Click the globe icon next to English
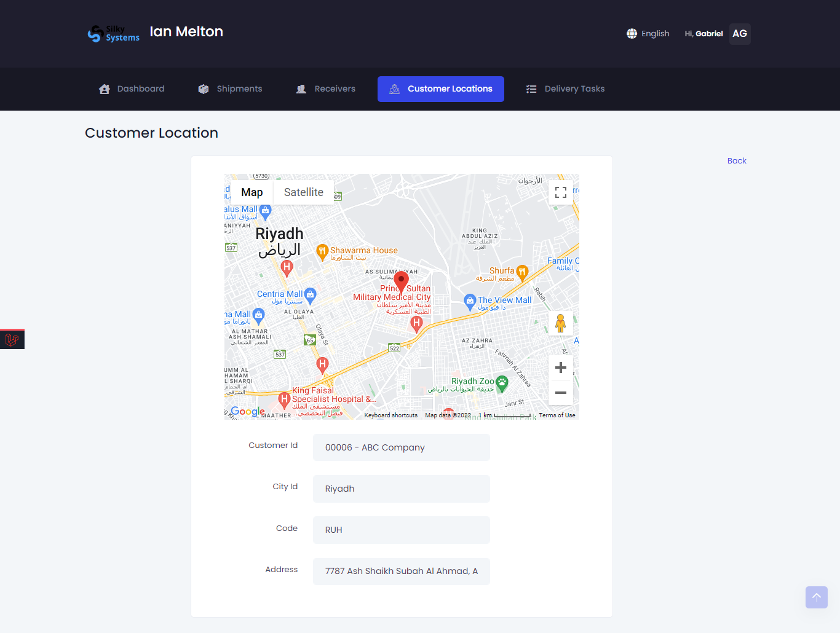 coord(632,33)
